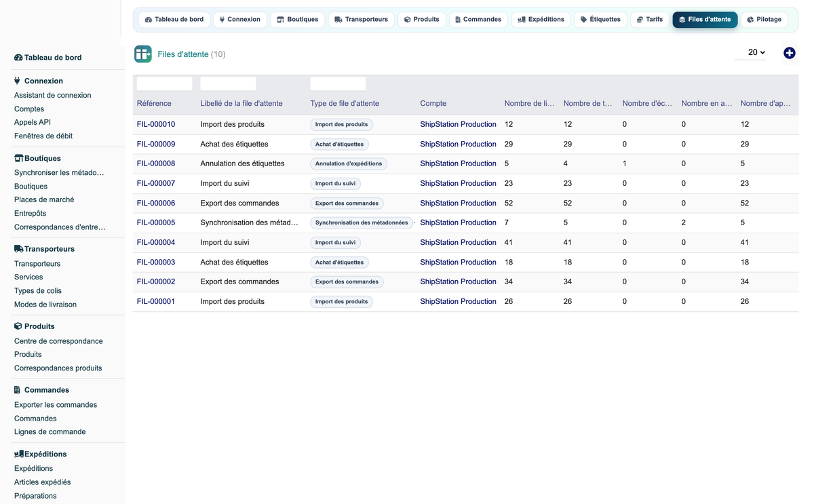Open Fenêtres de débit sidebar link

43,136
